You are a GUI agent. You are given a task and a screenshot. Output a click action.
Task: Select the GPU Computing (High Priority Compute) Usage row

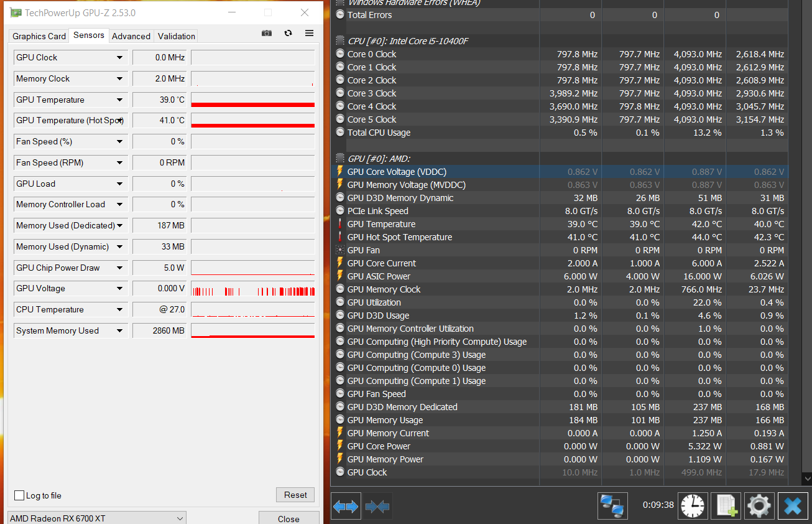click(x=561, y=342)
